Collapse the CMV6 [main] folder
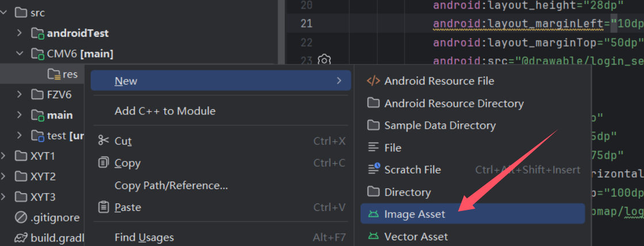This screenshot has height=246, width=644. pos(20,54)
